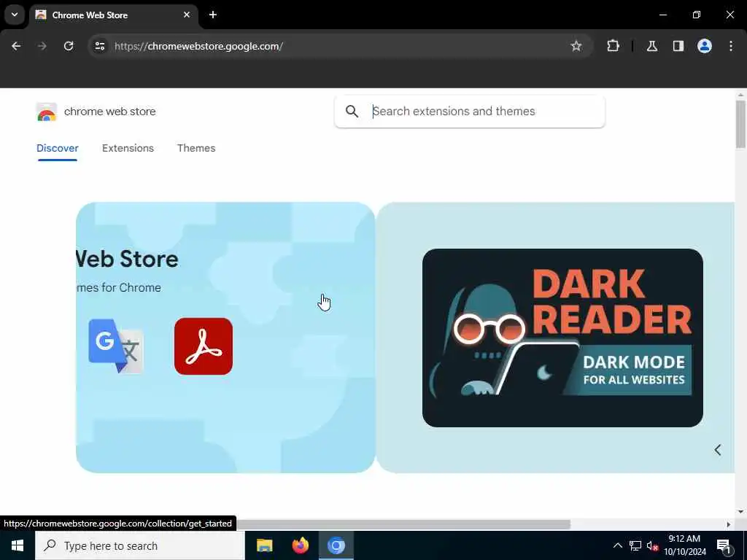This screenshot has height=560, width=747.
Task: Switch to the Extensions tab
Action: tap(128, 148)
